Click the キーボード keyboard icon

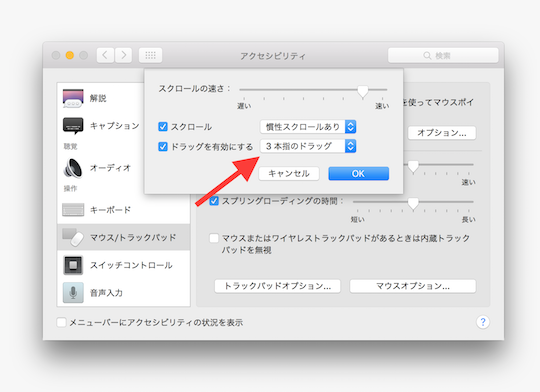(x=73, y=210)
